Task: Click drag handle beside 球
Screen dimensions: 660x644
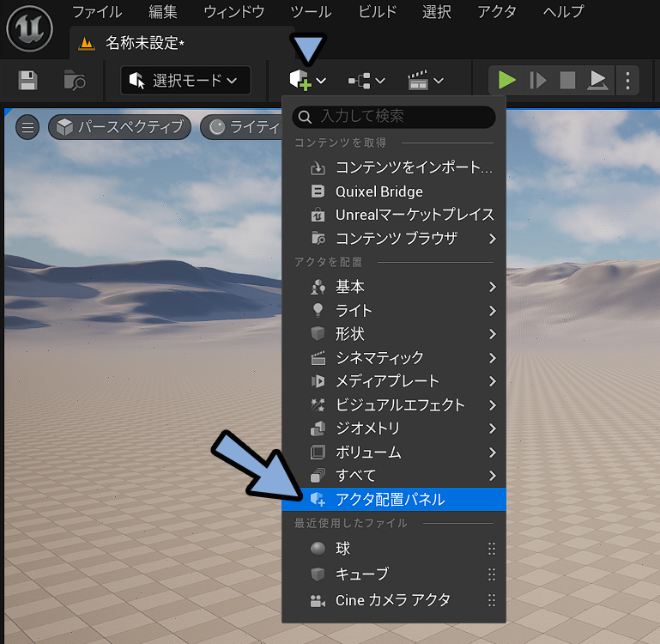Action: [491, 549]
